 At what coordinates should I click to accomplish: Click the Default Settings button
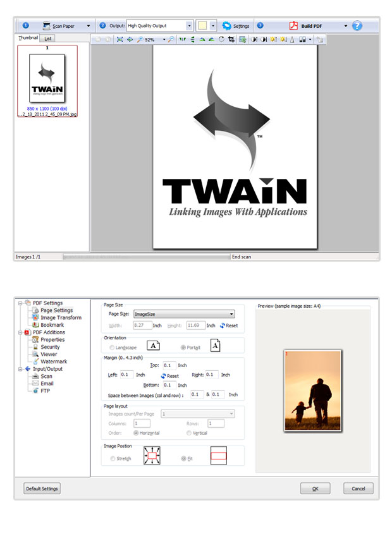click(42, 488)
